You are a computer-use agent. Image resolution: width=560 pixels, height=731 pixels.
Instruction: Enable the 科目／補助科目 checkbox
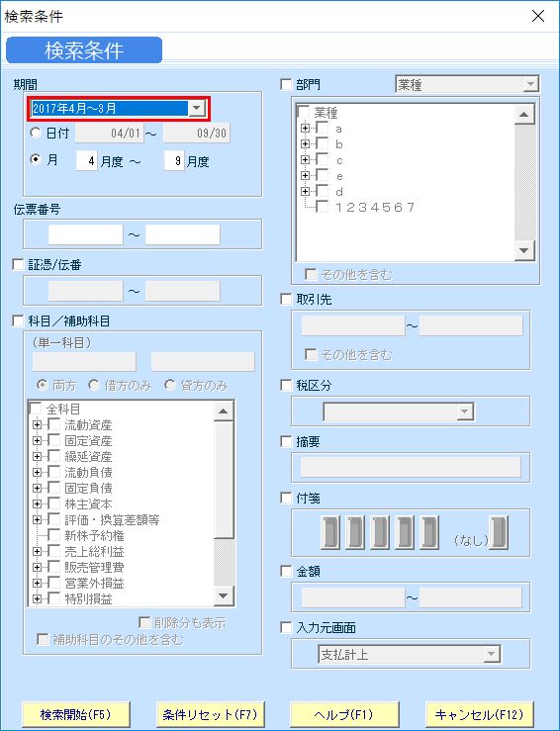point(18,320)
